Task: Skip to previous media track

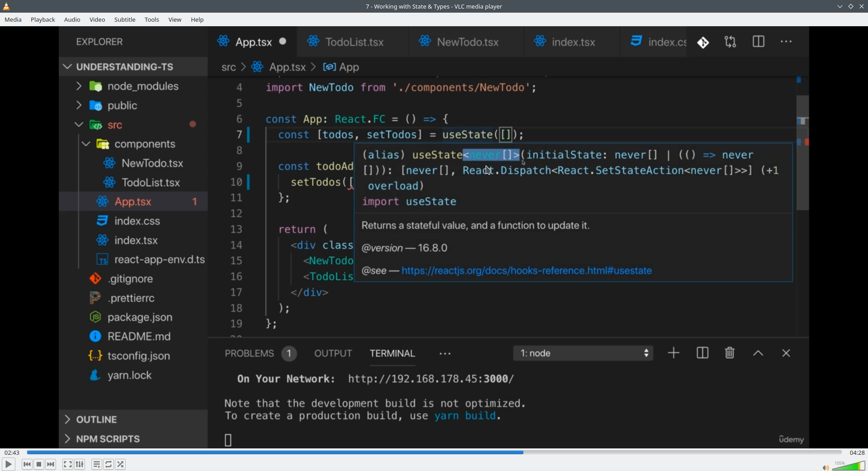Action: (x=27, y=464)
